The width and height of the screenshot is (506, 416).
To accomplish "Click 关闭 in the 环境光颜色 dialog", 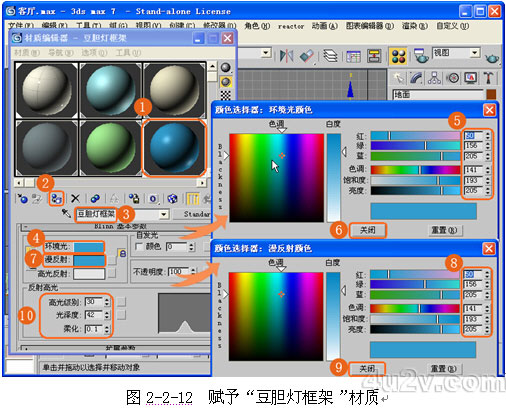I will tap(368, 230).
